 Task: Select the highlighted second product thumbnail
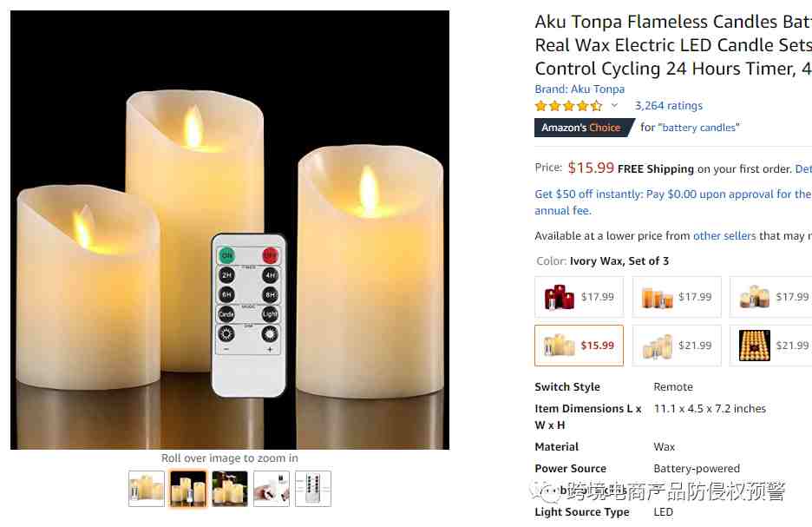click(x=188, y=489)
